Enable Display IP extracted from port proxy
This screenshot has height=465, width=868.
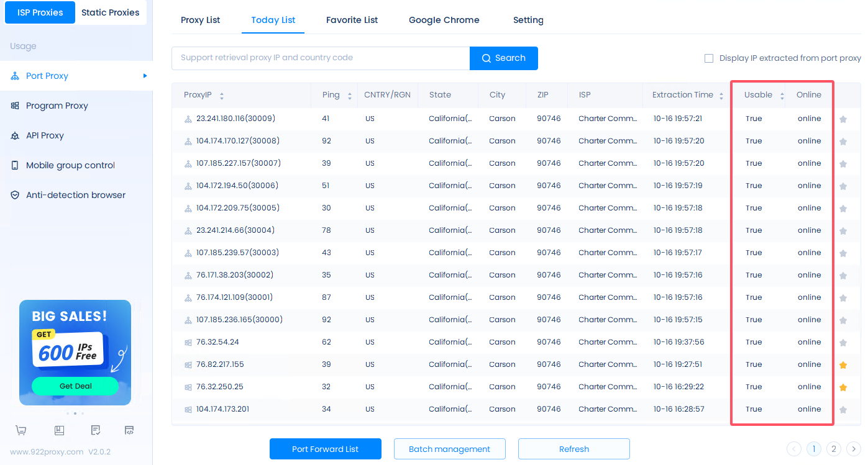tap(709, 58)
